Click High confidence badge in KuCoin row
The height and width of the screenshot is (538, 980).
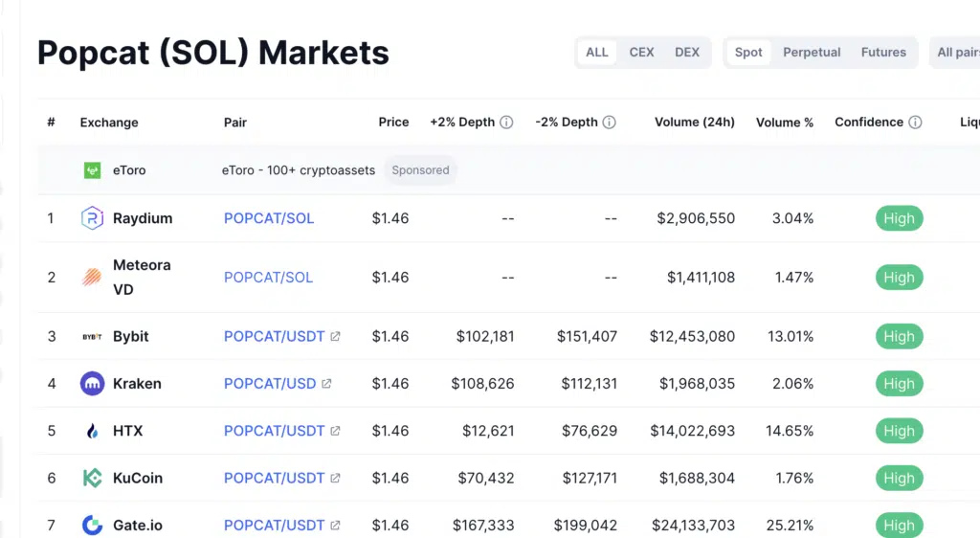[x=899, y=478]
